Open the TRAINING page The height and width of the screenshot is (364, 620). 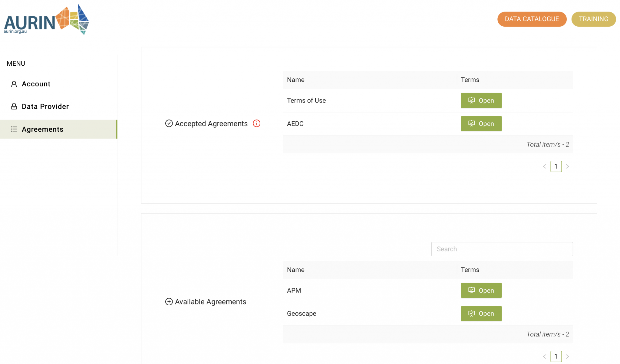click(x=593, y=19)
